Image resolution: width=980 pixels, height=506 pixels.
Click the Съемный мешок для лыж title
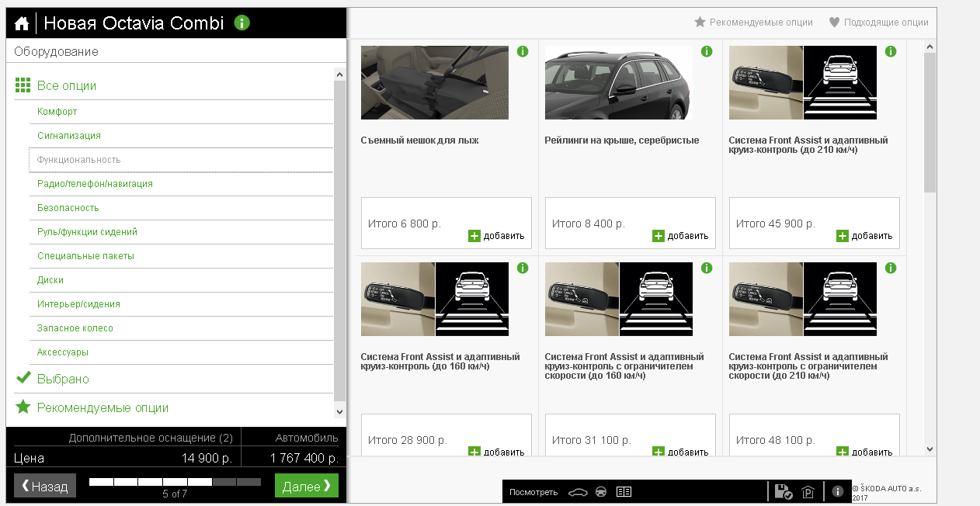pyautogui.click(x=419, y=140)
